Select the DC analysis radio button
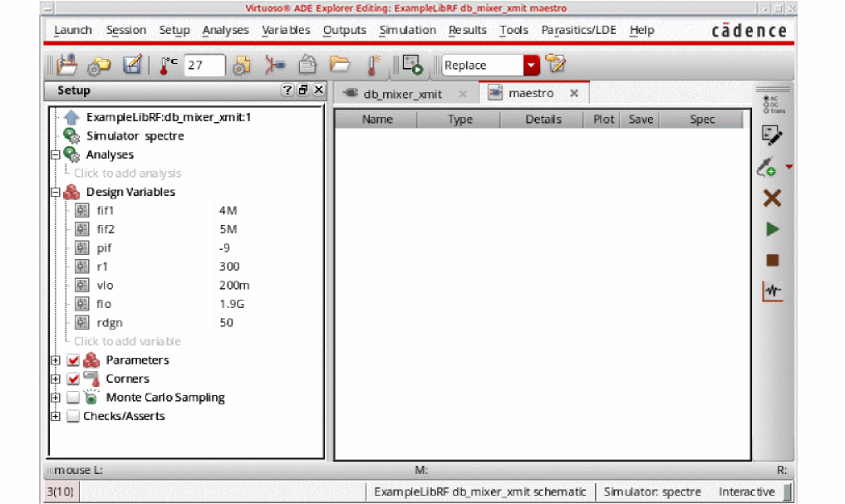The height and width of the screenshot is (504, 845). point(765,105)
